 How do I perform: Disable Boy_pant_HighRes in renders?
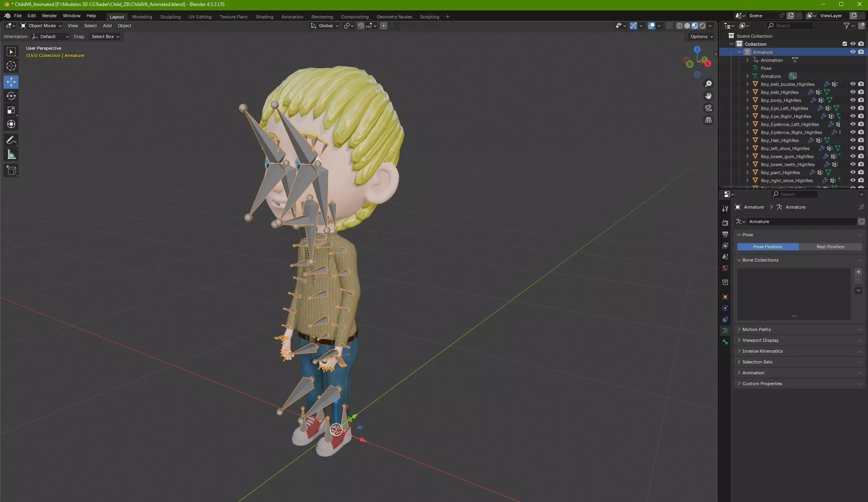tap(861, 173)
